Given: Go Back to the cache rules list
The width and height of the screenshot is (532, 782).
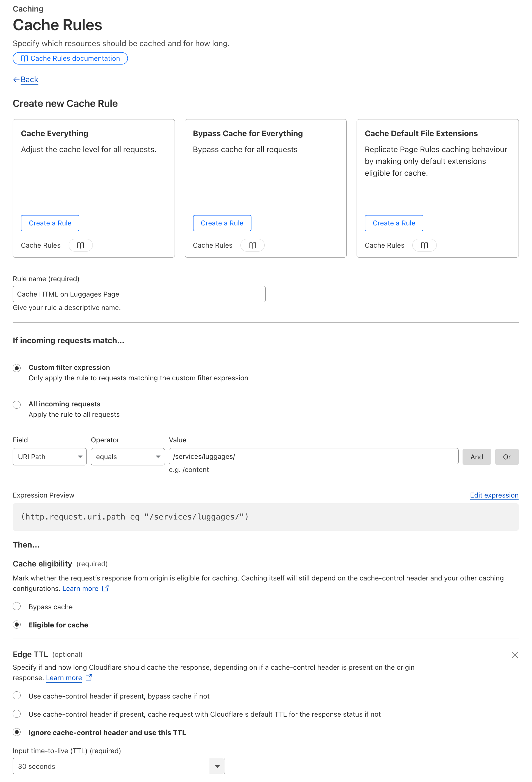Looking at the screenshot, I should pyautogui.click(x=29, y=79).
